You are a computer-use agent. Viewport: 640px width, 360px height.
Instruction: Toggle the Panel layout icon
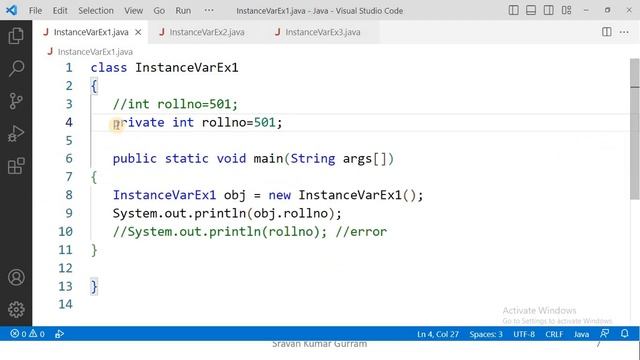pyautogui.click(x=531, y=10)
